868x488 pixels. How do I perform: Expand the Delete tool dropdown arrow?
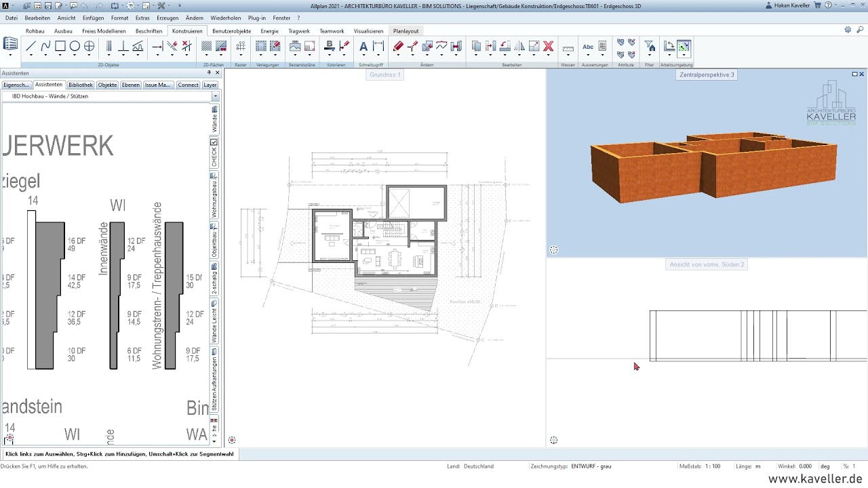(549, 56)
